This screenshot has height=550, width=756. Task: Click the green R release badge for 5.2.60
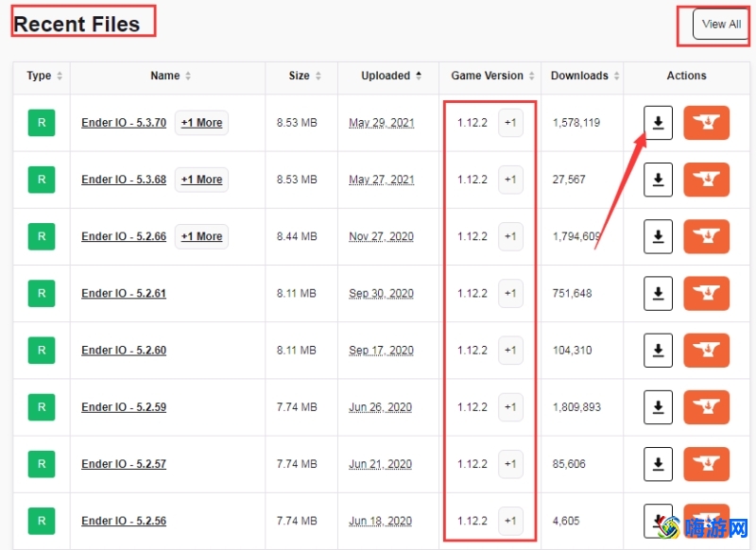42,351
